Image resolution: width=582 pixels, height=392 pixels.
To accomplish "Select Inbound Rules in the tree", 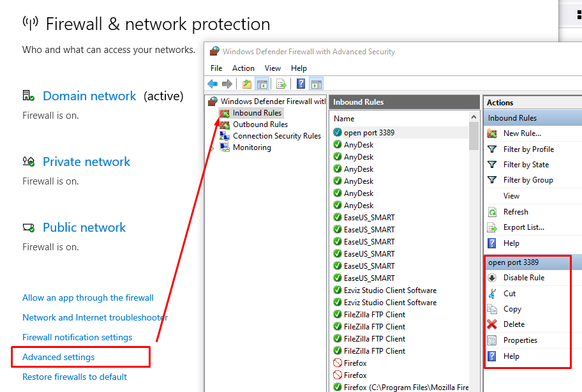I will click(257, 113).
